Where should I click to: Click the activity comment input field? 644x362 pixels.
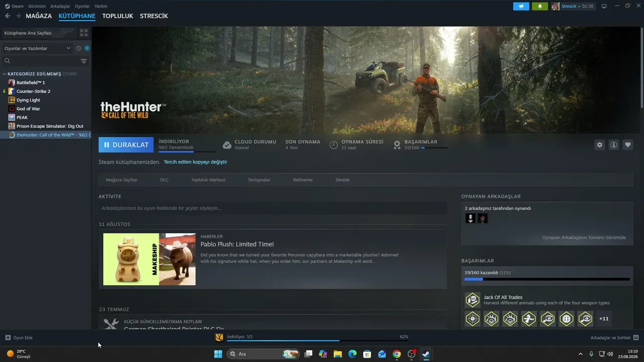[x=273, y=208]
